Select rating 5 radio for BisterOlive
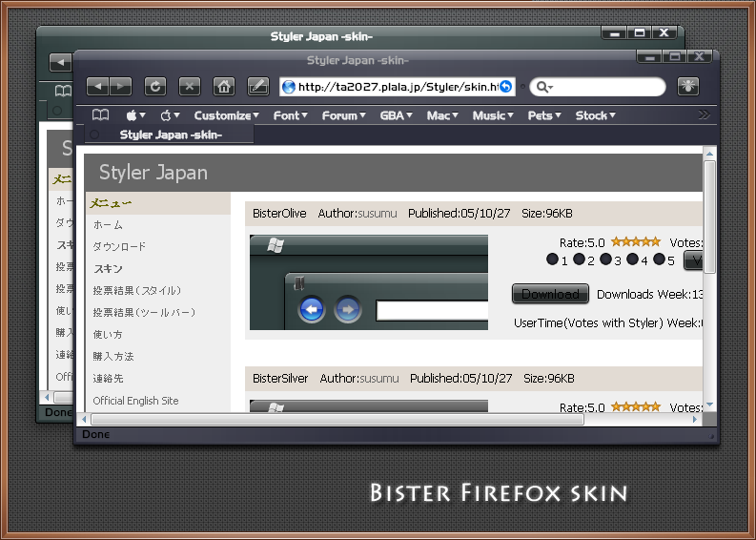 (659, 260)
